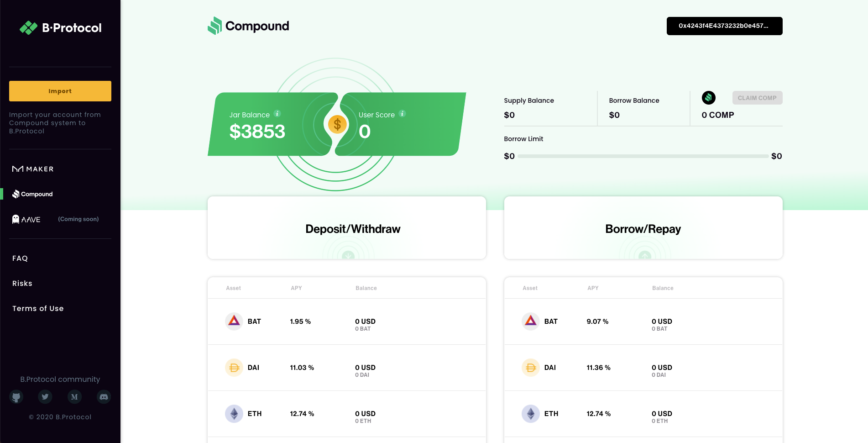
Task: Open the Medium community icon
Action: coord(74,397)
